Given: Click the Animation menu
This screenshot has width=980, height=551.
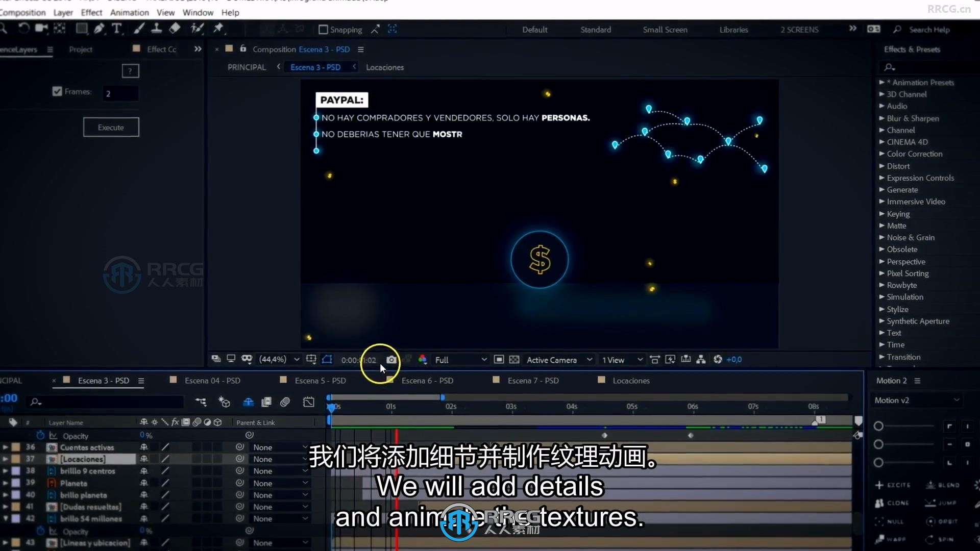Looking at the screenshot, I should click(129, 12).
